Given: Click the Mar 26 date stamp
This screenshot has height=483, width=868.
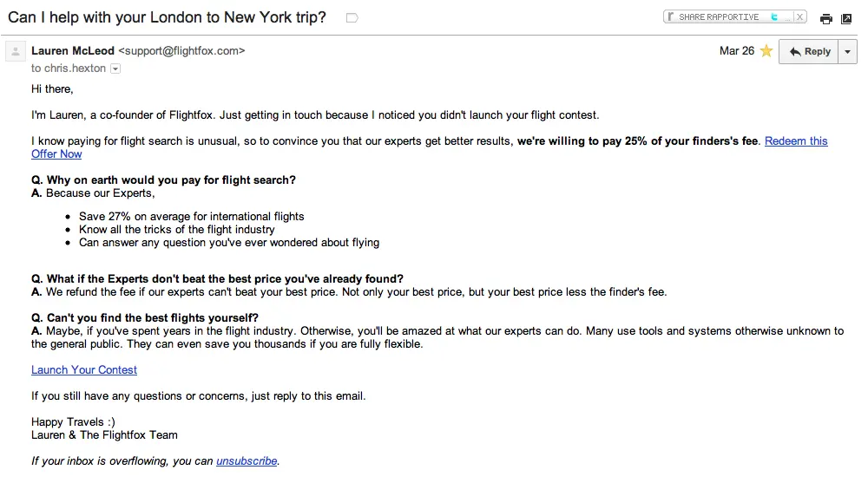Looking at the screenshot, I should click(x=736, y=51).
